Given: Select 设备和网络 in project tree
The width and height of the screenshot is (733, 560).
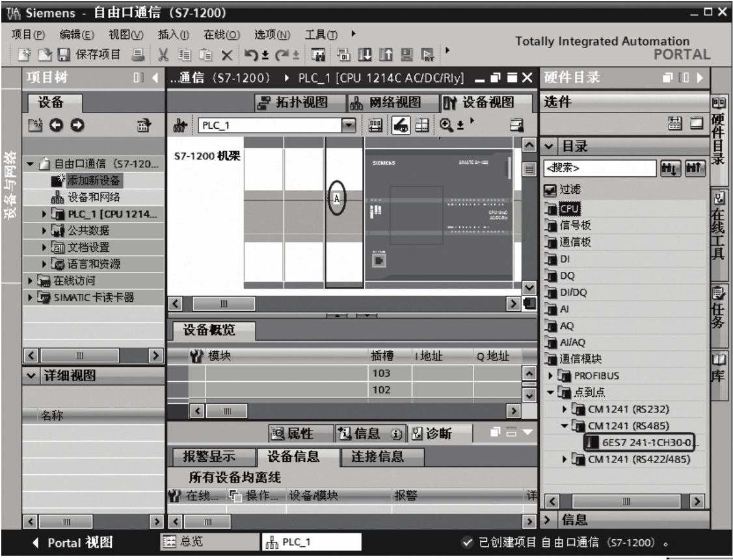Looking at the screenshot, I should tap(86, 197).
